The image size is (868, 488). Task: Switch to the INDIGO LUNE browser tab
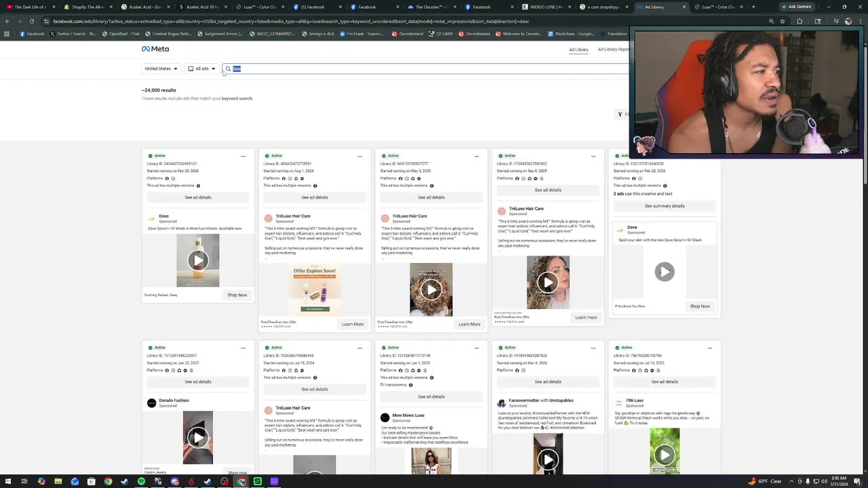(x=546, y=7)
